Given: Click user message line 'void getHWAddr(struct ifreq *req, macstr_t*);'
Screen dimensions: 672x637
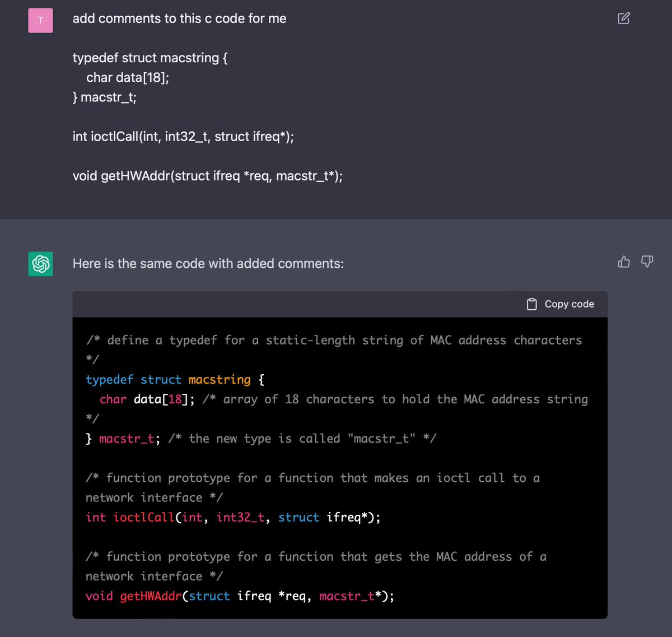Looking at the screenshot, I should (x=207, y=175).
